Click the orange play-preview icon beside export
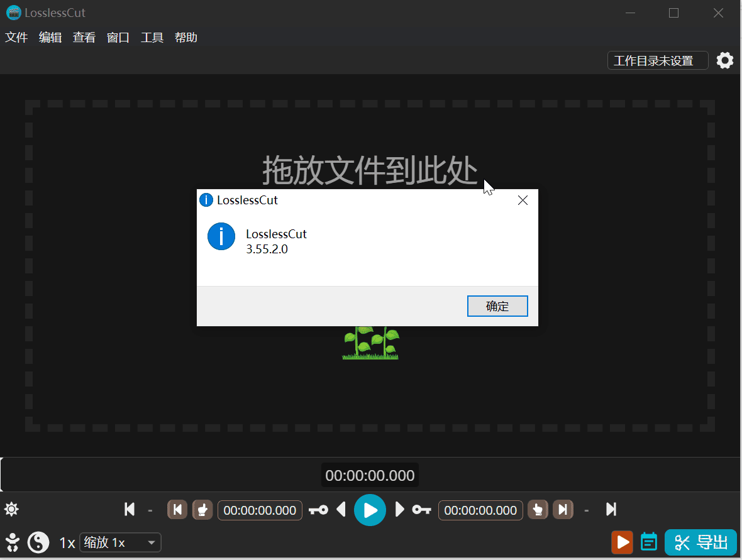 622,542
